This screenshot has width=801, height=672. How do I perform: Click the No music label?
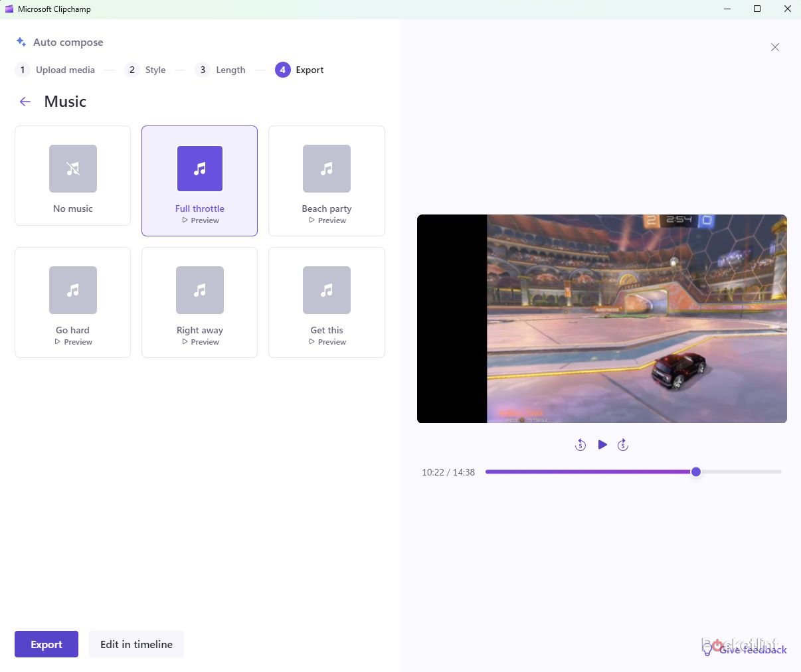pos(73,209)
